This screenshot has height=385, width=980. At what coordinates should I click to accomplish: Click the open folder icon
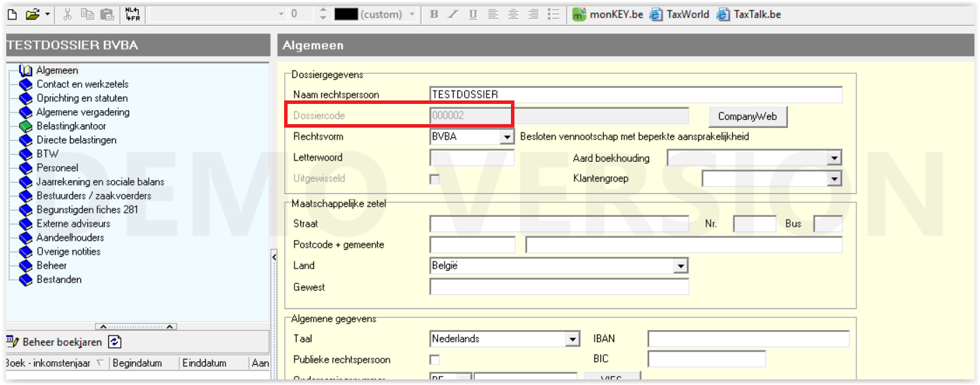[x=32, y=14]
